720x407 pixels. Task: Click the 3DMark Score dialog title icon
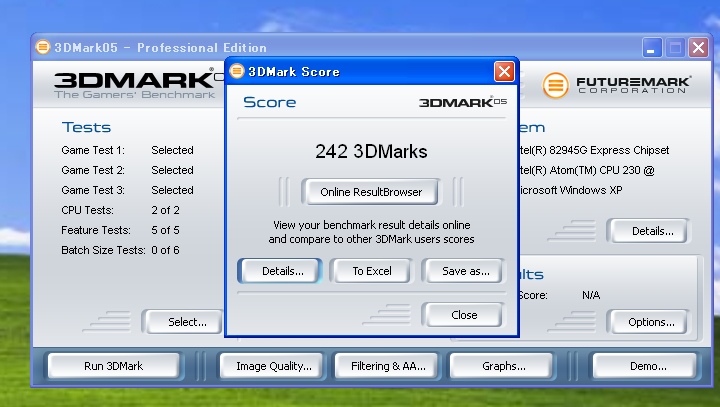[237, 71]
